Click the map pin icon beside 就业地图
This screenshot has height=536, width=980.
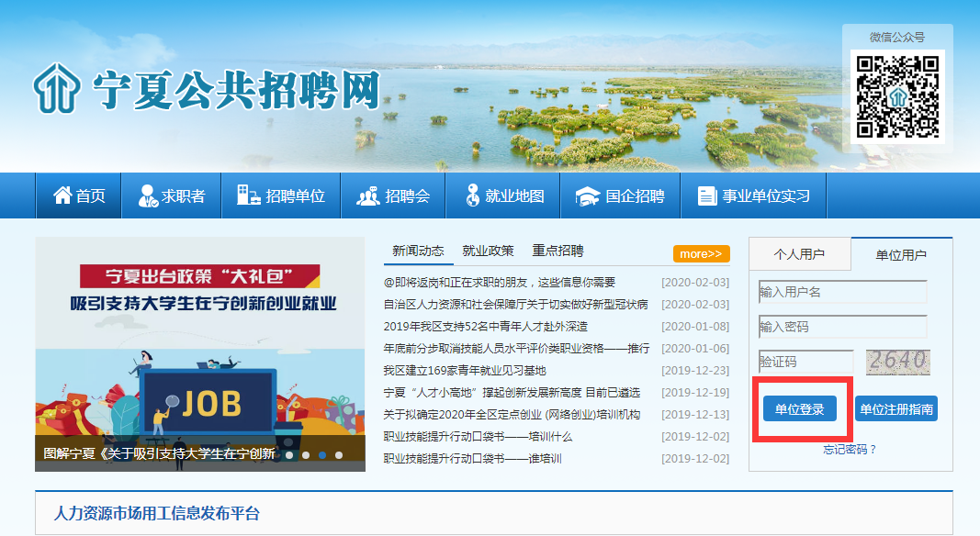[x=472, y=195]
